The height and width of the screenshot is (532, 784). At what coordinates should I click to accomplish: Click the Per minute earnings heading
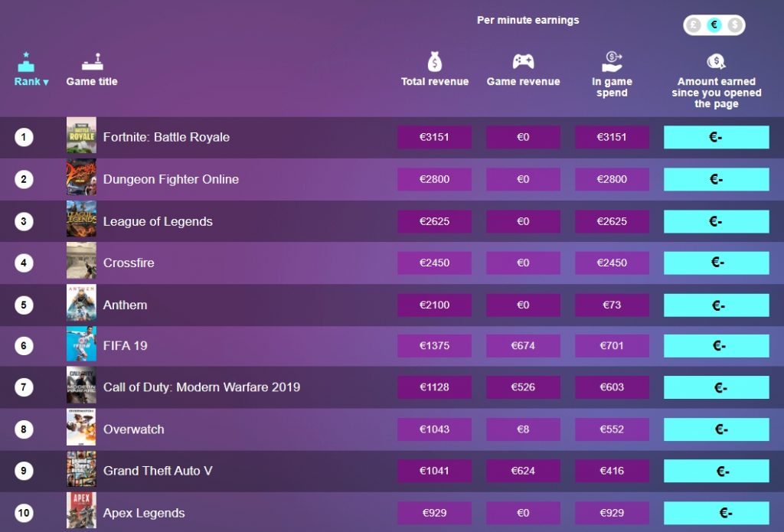[528, 20]
